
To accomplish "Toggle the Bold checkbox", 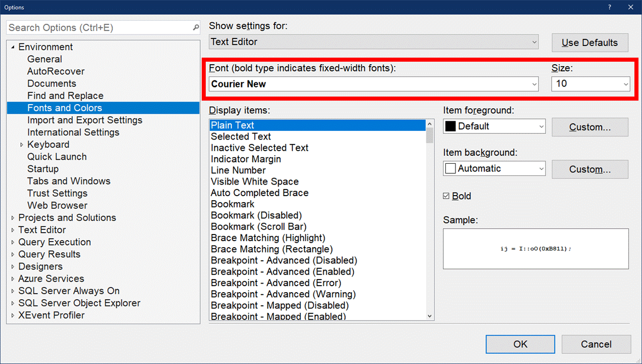I will coord(446,196).
